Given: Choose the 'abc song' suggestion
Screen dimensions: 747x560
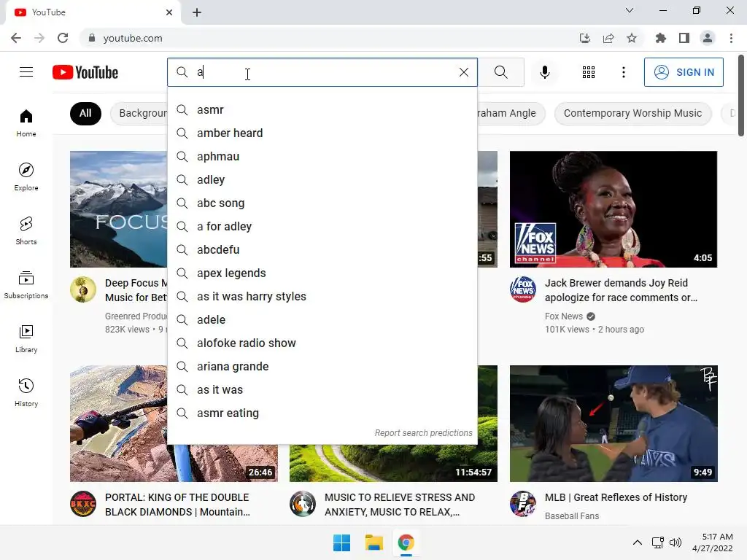Looking at the screenshot, I should 322,203.
